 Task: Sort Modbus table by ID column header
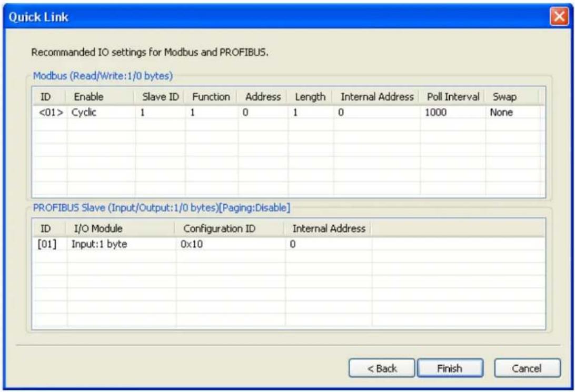point(48,97)
